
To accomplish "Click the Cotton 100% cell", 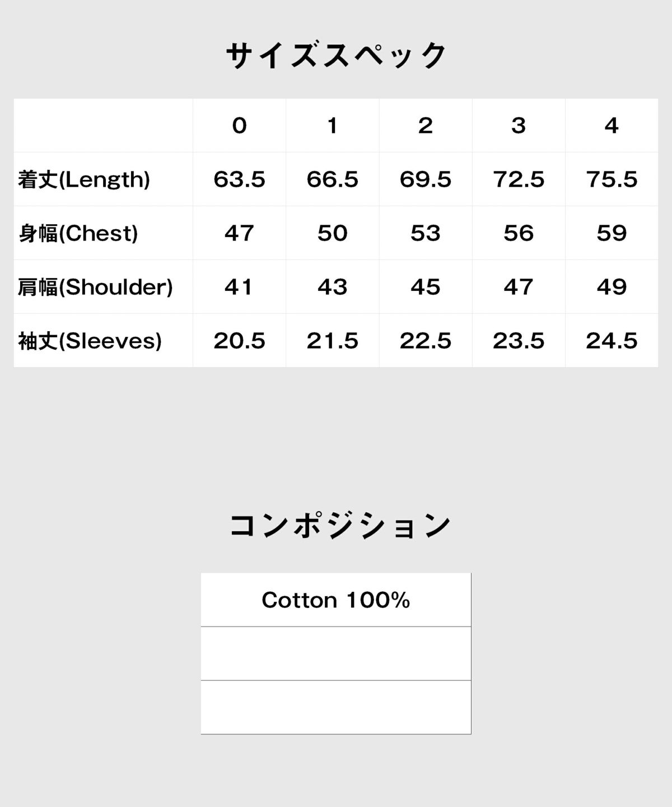I will coord(336,600).
